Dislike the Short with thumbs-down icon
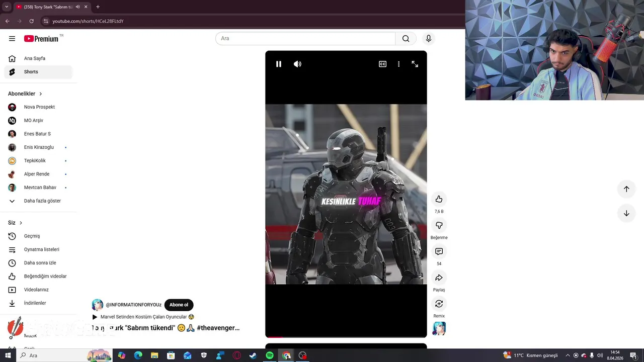Viewport: 644px width, 362px height. (439, 225)
